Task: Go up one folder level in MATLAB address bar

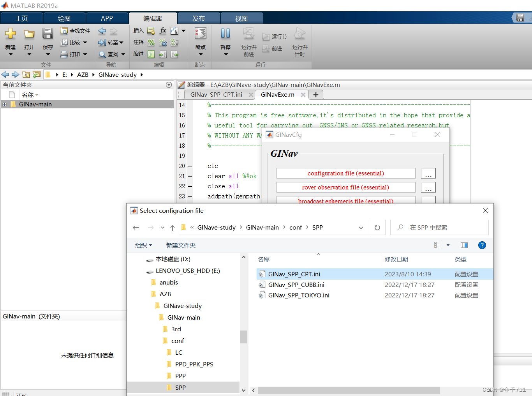Action: [x=26, y=74]
